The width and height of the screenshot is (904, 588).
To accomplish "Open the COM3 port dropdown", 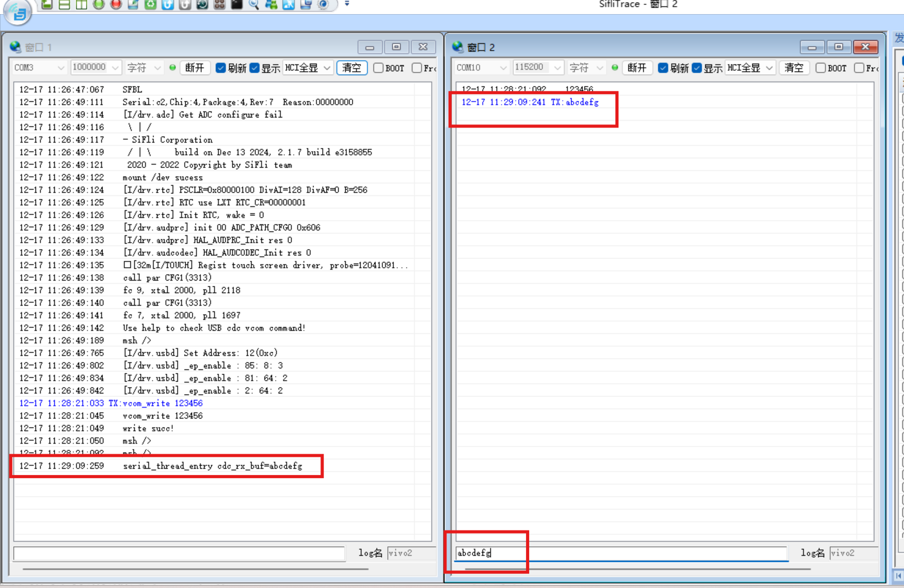I will point(39,68).
